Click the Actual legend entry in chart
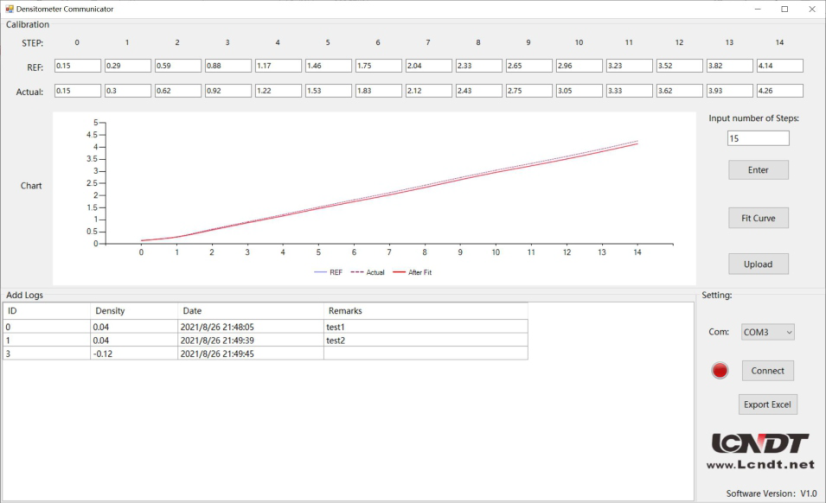The image size is (826, 503). coord(368,272)
